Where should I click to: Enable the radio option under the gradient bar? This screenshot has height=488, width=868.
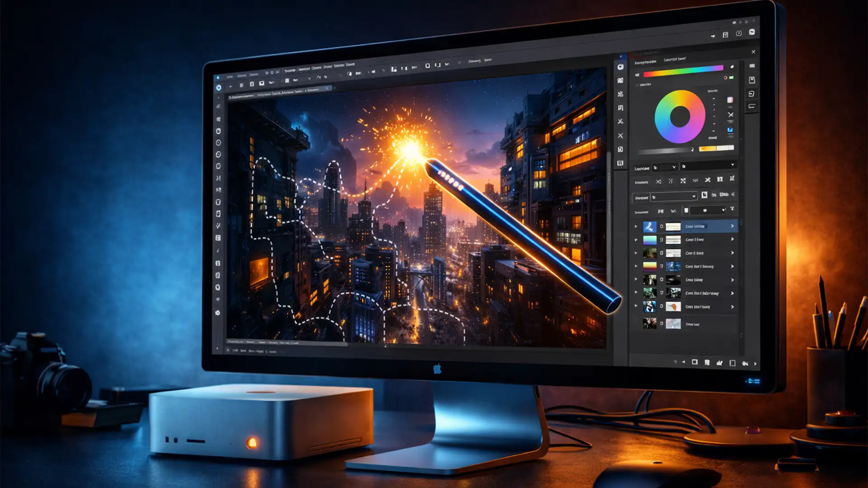click(637, 85)
